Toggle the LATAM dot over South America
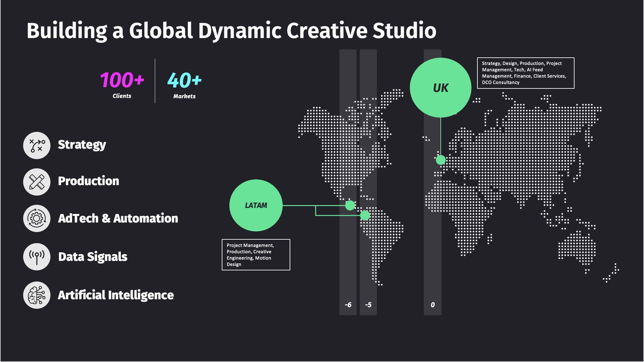644x362 pixels. (365, 215)
